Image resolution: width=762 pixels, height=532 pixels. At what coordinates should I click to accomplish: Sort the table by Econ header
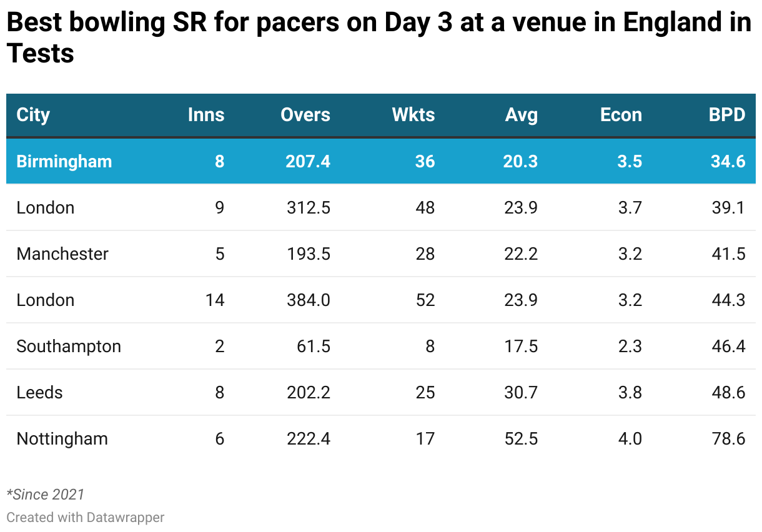tap(621, 115)
